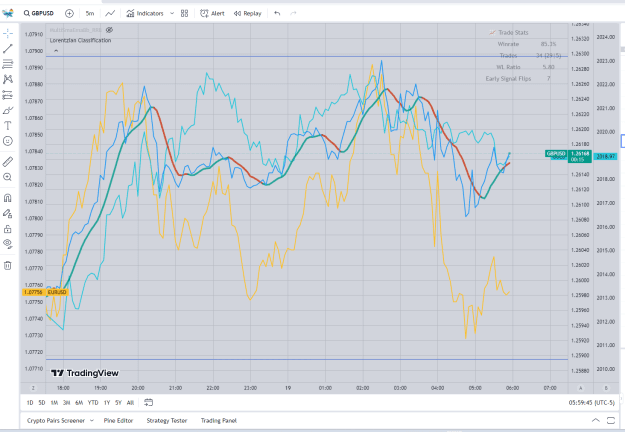Hide all drawings with eye icon
625x432 pixels.
8,244
